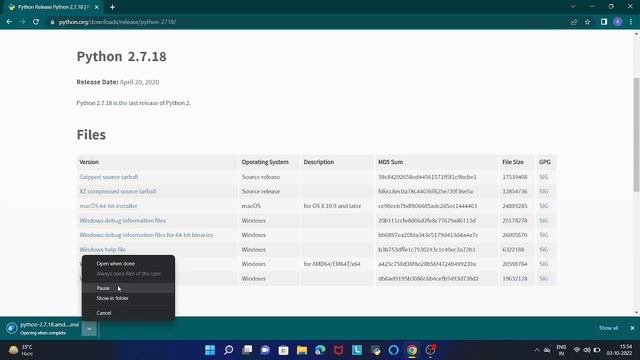Open the blue ring Alexa taskbar icon

[393, 350]
